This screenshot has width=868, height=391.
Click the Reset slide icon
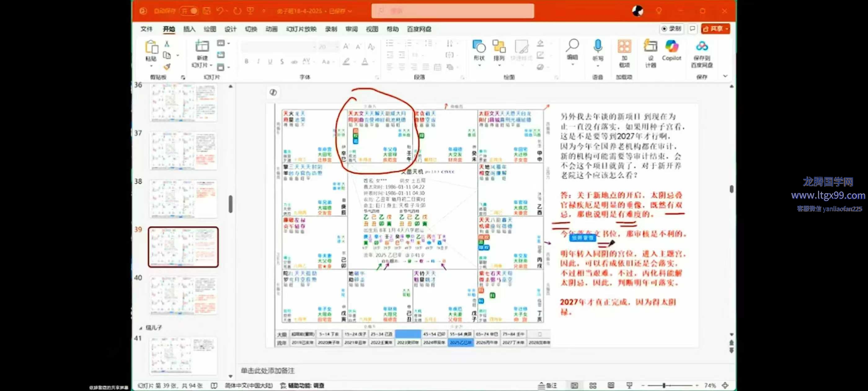click(221, 55)
